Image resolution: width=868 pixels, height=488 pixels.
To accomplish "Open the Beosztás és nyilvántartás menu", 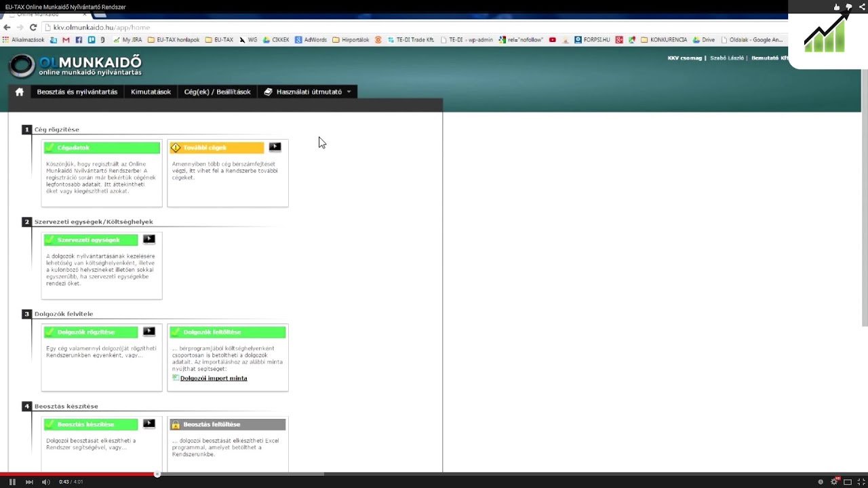I will click(77, 92).
